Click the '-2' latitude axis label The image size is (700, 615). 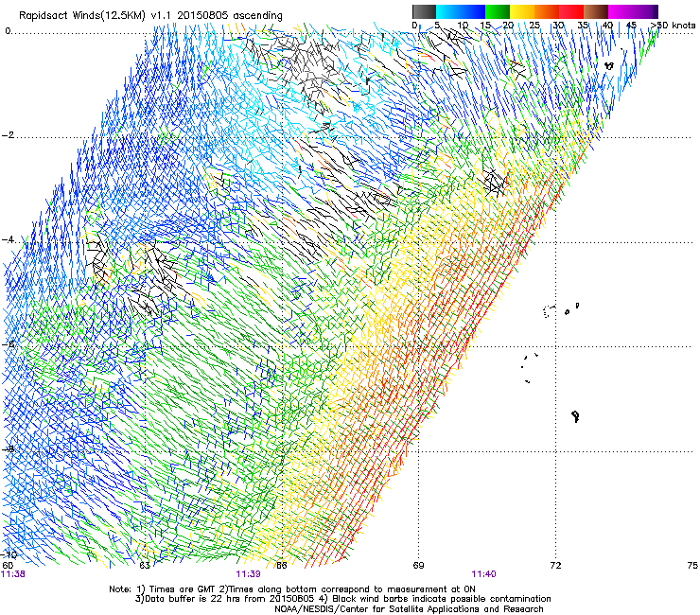8,135
